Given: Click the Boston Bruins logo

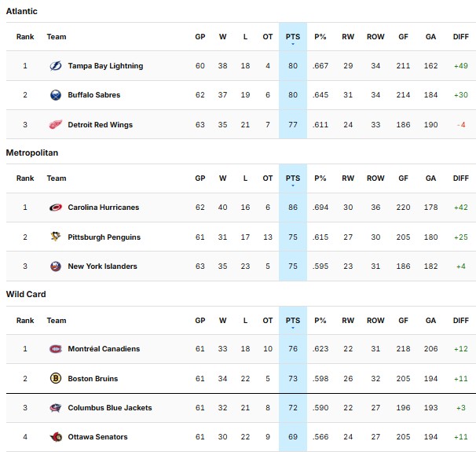Looking at the screenshot, I should [55, 379].
